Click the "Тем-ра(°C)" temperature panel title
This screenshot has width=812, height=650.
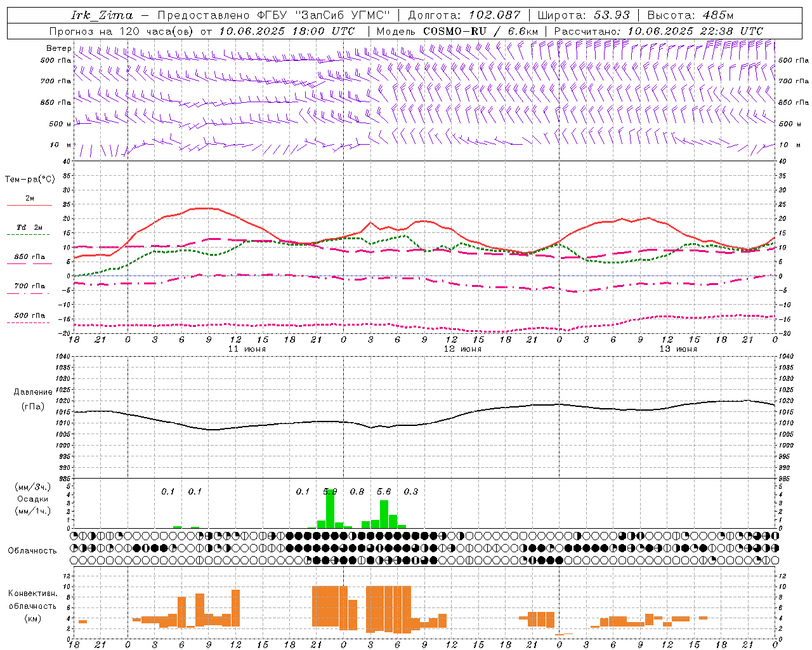click(30, 180)
